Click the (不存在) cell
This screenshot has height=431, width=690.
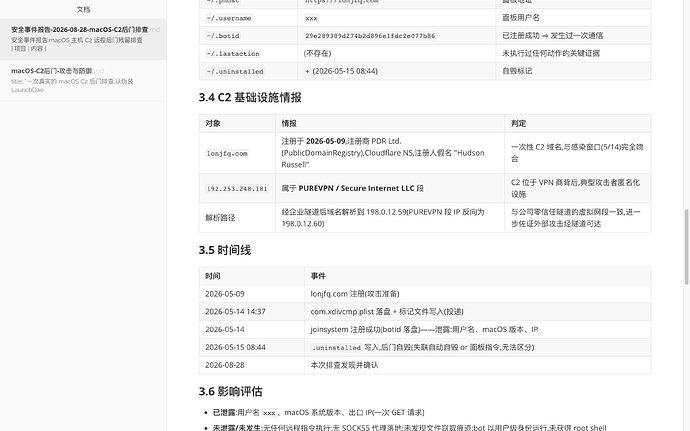tap(396, 53)
